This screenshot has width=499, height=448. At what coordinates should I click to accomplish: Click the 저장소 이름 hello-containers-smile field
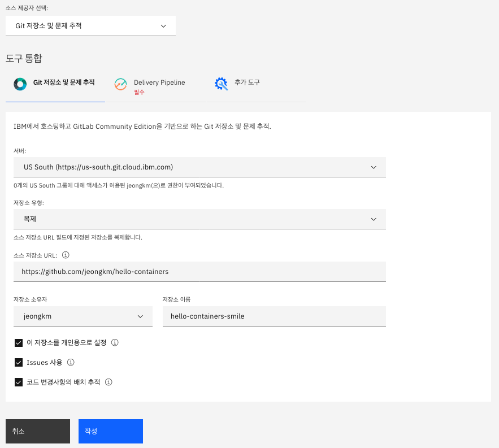pos(274,316)
